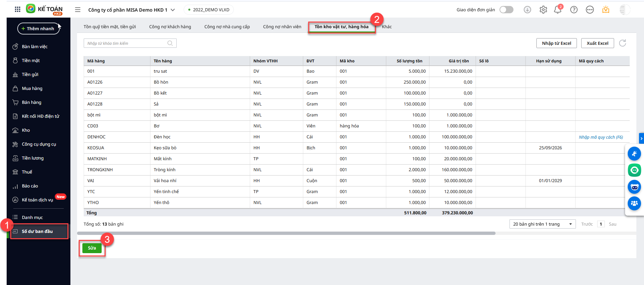Open the 20 bản ghi trên 1 trang dropdown
The image size is (644, 285).
point(542,224)
